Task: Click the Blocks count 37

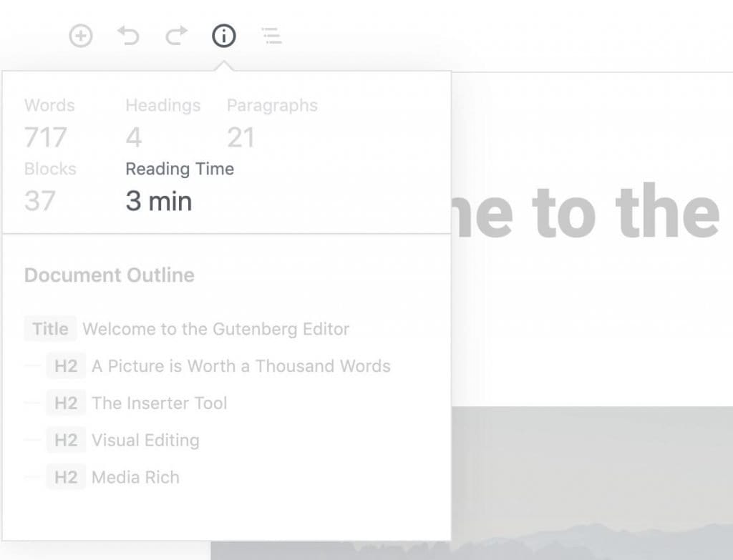Action: [x=40, y=201]
